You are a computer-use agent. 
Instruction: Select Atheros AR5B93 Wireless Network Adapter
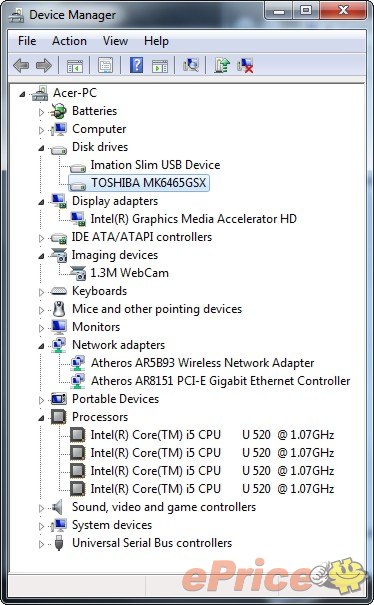click(x=202, y=363)
